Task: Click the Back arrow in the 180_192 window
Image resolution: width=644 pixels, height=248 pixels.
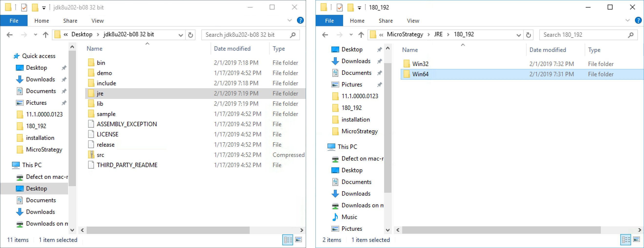Action: tap(325, 35)
